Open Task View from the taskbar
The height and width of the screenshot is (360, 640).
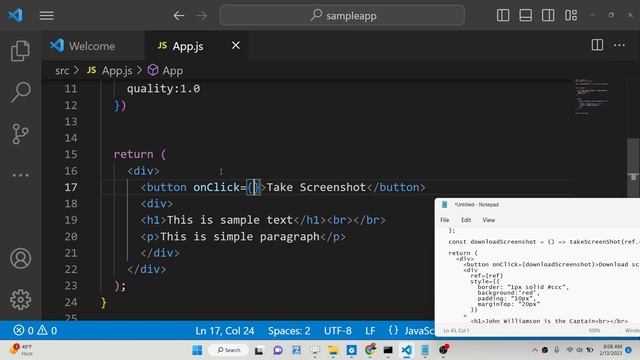click(259, 350)
